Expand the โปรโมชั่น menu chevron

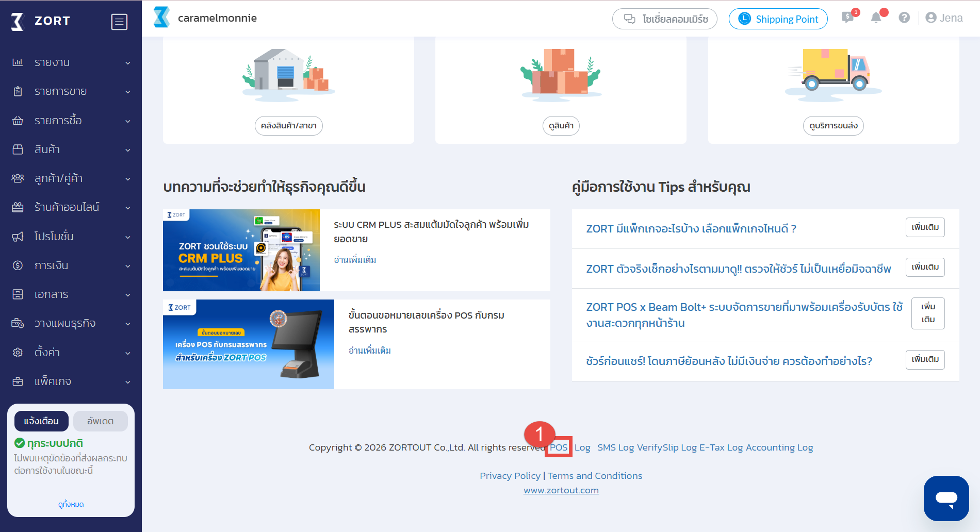pos(128,237)
